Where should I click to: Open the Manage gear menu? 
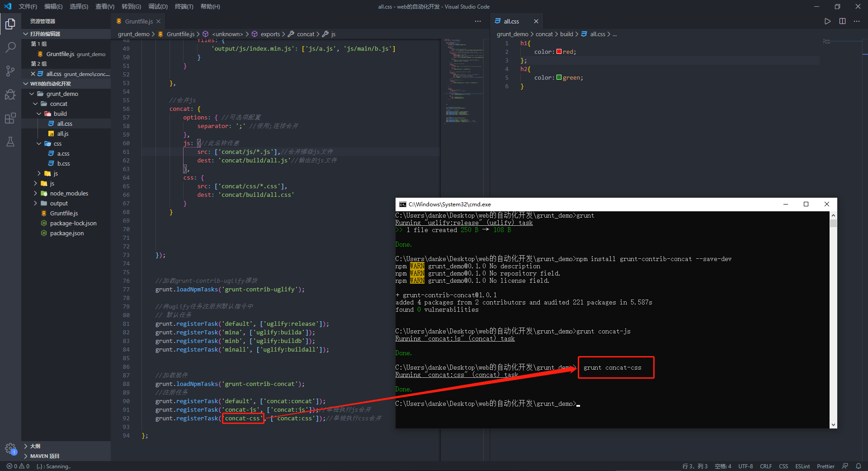click(10, 449)
